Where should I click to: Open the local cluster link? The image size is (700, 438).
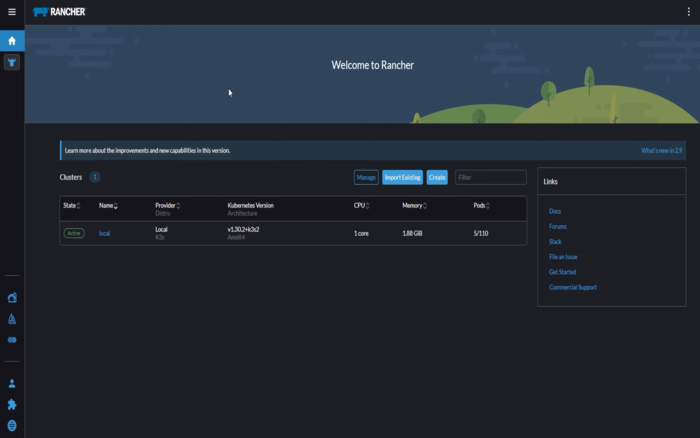[x=104, y=233]
